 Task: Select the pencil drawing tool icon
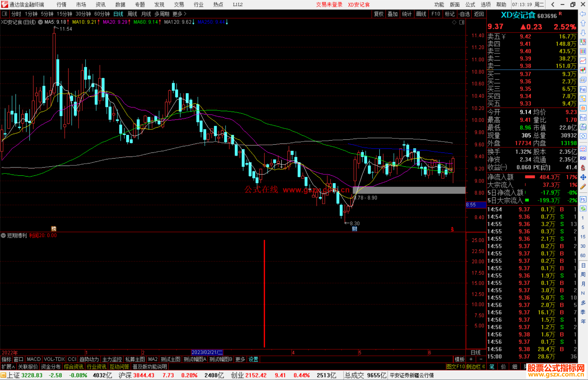tap(583, 187)
